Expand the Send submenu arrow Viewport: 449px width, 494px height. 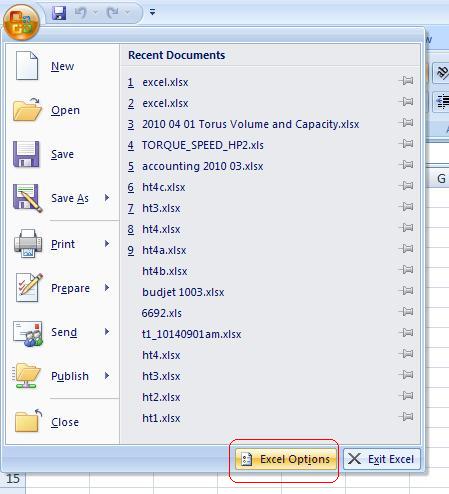[107, 332]
